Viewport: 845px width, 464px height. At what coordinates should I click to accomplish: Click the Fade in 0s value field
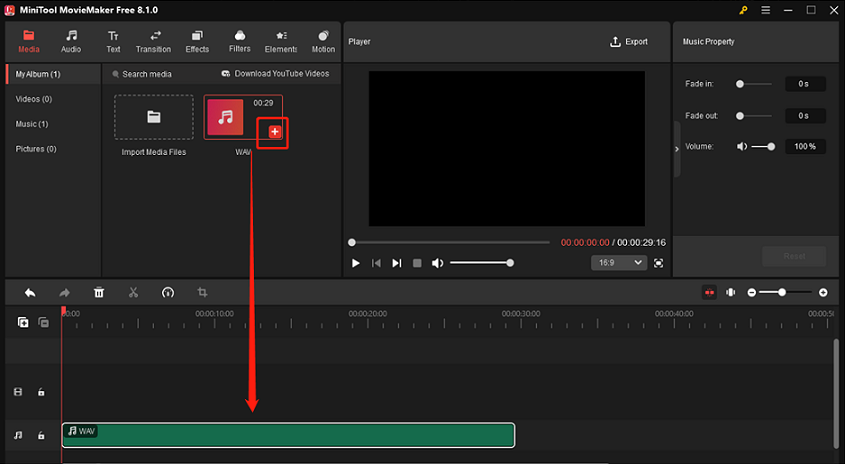coord(805,84)
